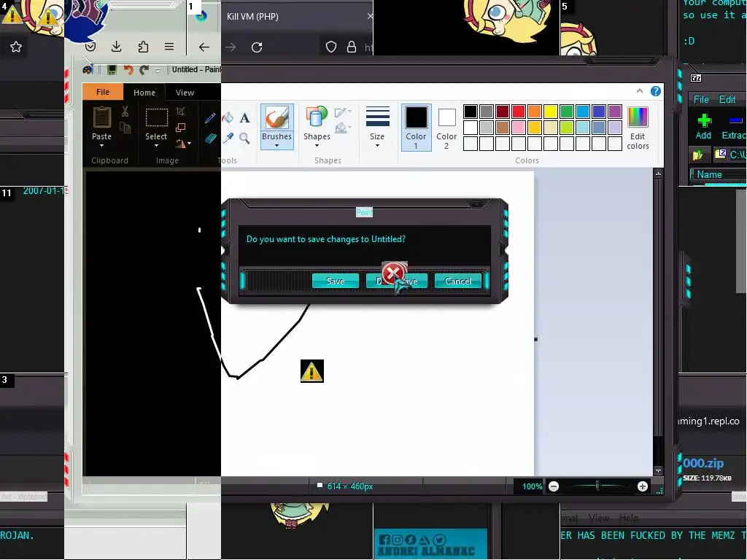747x560 pixels.
Task: Pick the green color swatch
Action: (x=566, y=112)
